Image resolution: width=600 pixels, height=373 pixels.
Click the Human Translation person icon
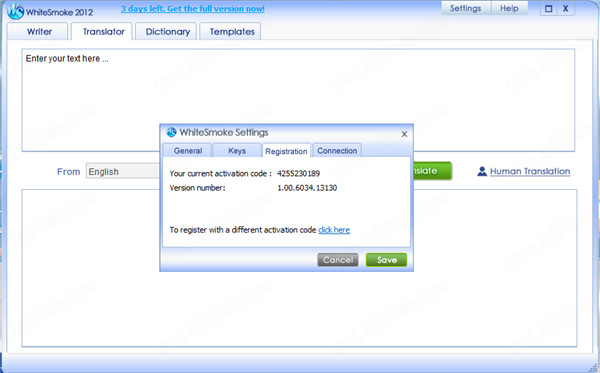[x=482, y=171]
